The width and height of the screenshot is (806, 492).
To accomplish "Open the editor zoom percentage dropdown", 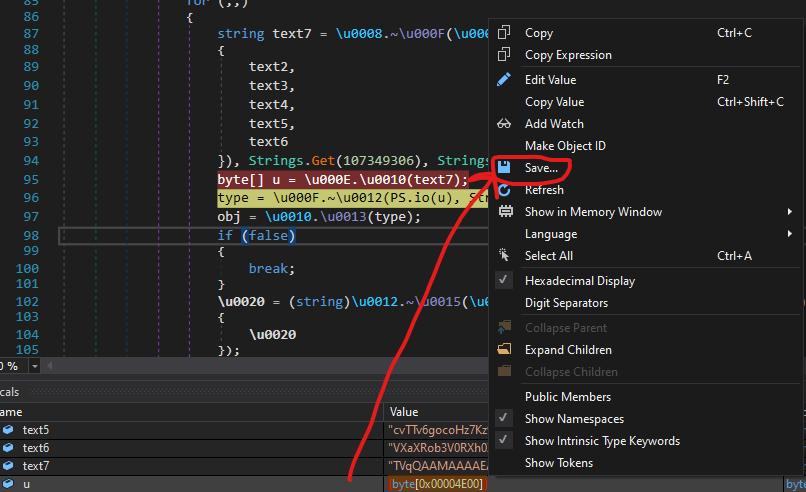I will 35,367.
